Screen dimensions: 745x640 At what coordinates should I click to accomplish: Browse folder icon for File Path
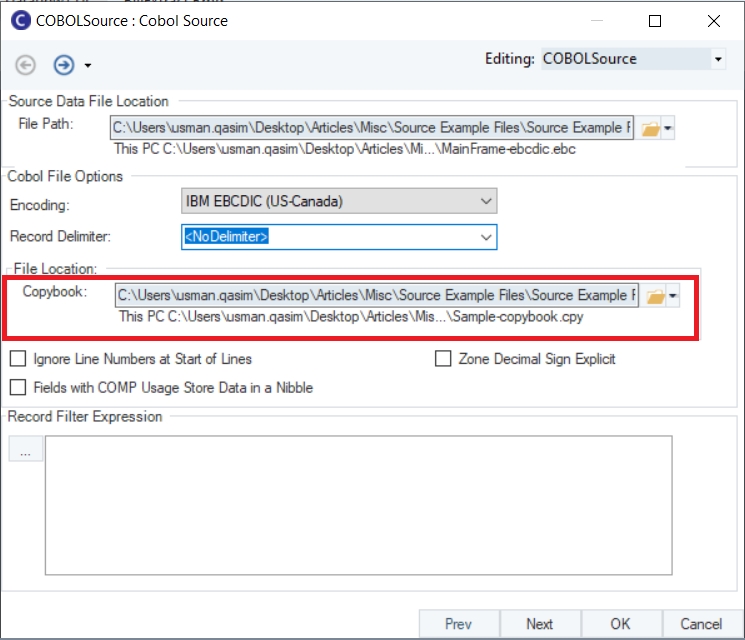(650, 129)
